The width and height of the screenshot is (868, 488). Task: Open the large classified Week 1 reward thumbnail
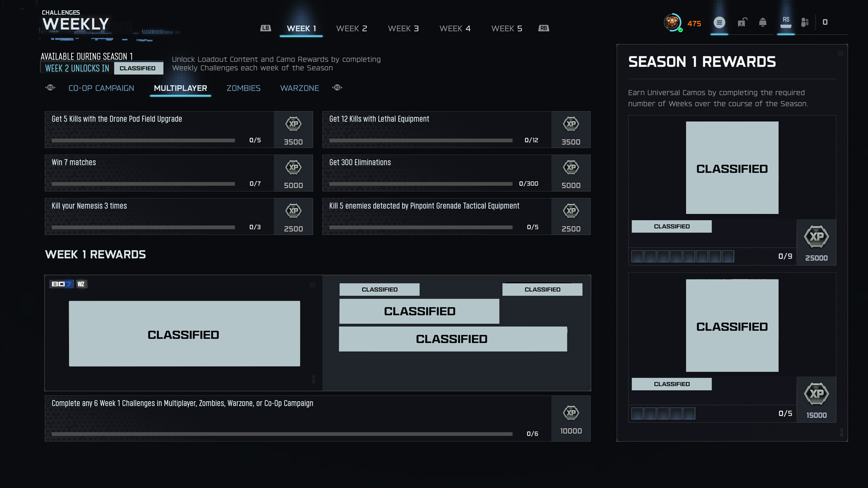click(x=184, y=333)
